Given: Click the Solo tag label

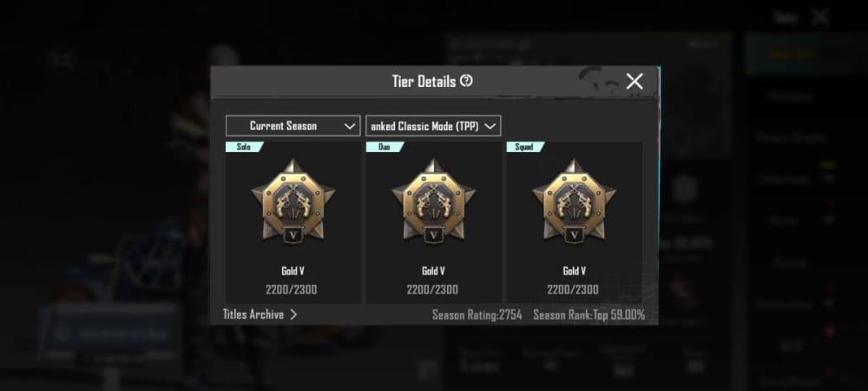Looking at the screenshot, I should 244,147.
